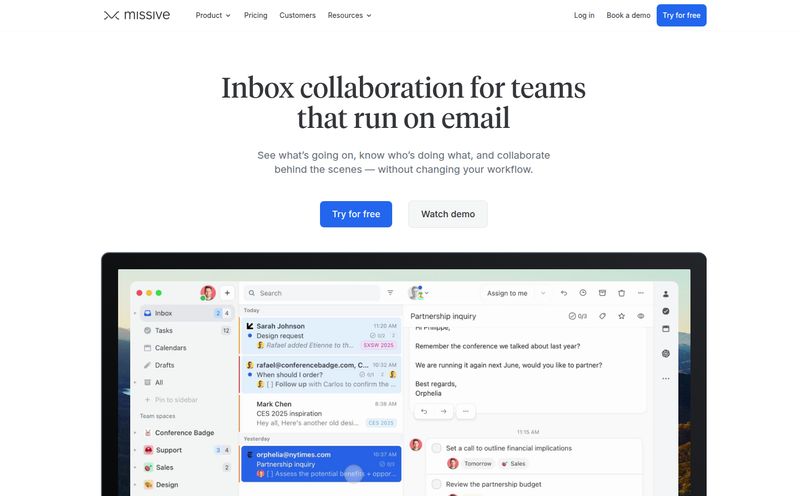Viewport: 800px width, 496px height.
Task: Click the ellipsis icon in right rail
Action: tap(666, 379)
